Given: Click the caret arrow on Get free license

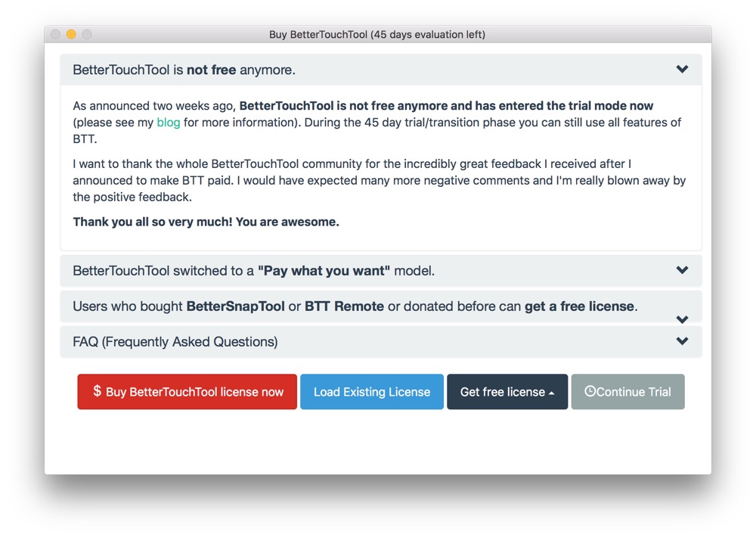Looking at the screenshot, I should pyautogui.click(x=552, y=393).
